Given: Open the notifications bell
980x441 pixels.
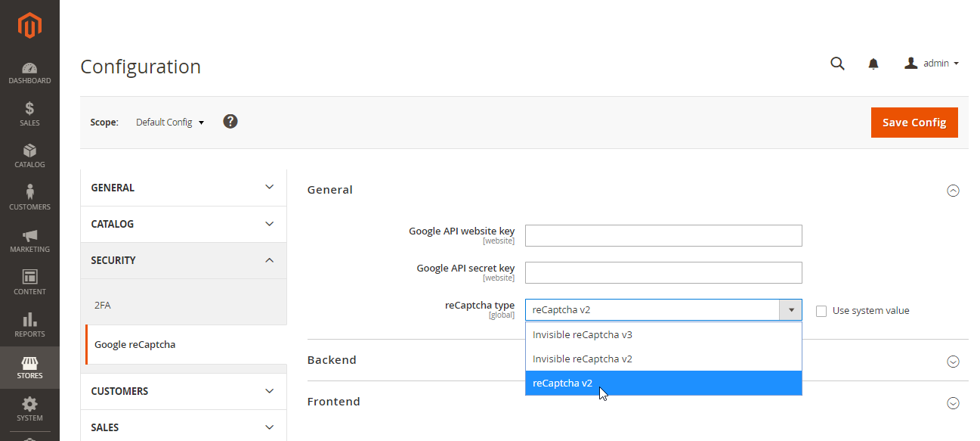Looking at the screenshot, I should 873,64.
